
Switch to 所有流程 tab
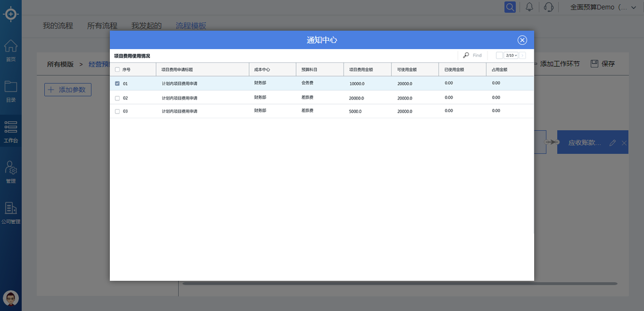pos(102,25)
